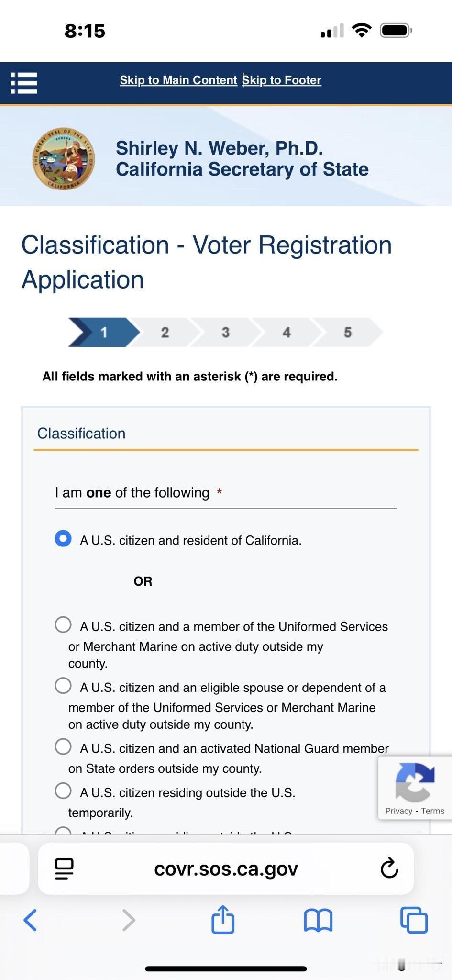
Task: Tap the Safari reader/page menu icon
Action: click(64, 869)
